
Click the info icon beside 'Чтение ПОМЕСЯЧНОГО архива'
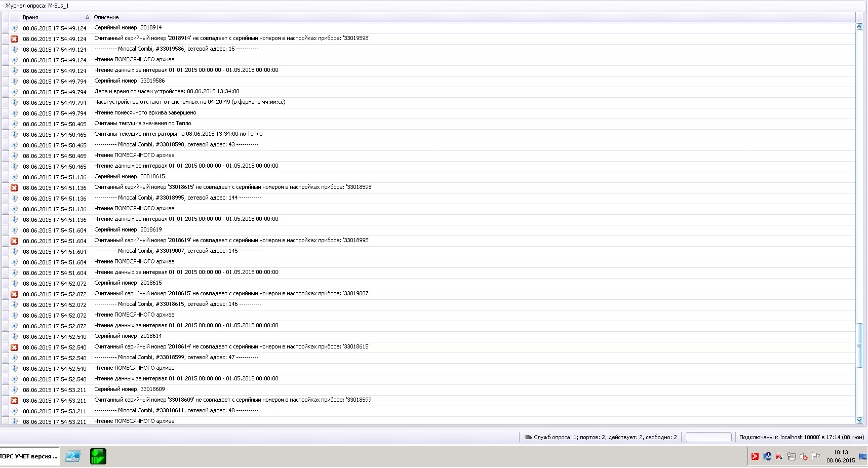coord(14,60)
